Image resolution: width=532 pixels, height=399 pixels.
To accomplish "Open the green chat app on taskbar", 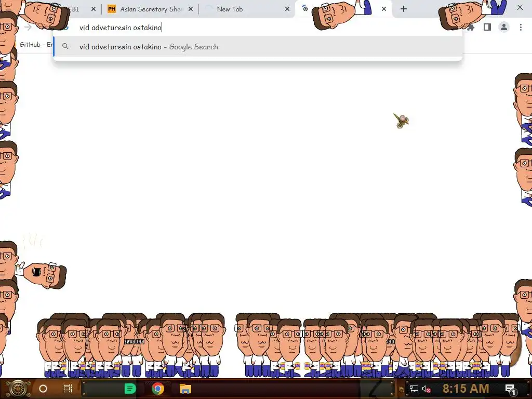I will 130,389.
